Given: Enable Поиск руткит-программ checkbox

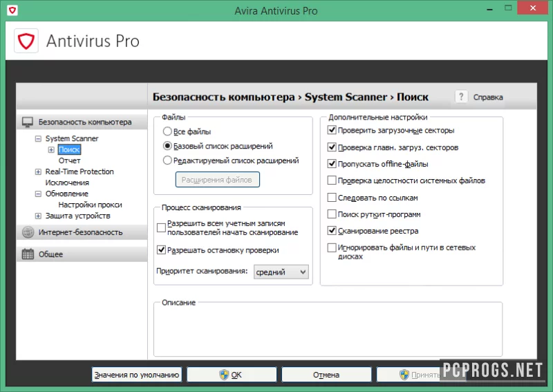Looking at the screenshot, I should point(332,214).
